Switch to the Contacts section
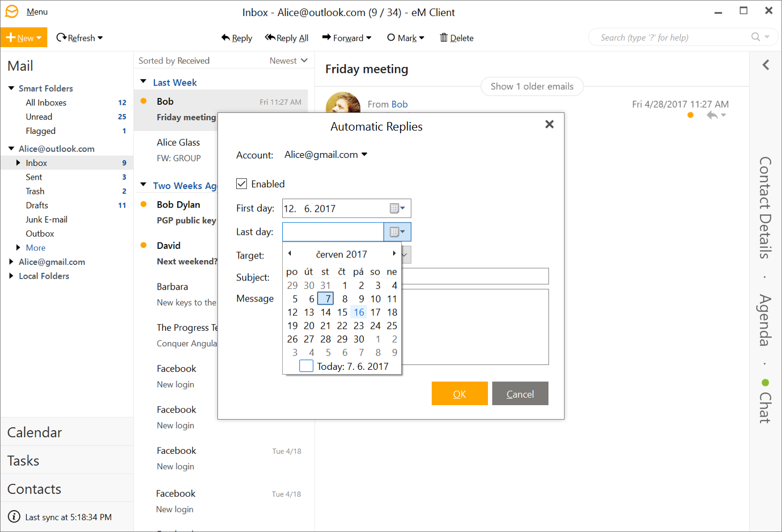Image resolution: width=782 pixels, height=532 pixels. click(67, 489)
